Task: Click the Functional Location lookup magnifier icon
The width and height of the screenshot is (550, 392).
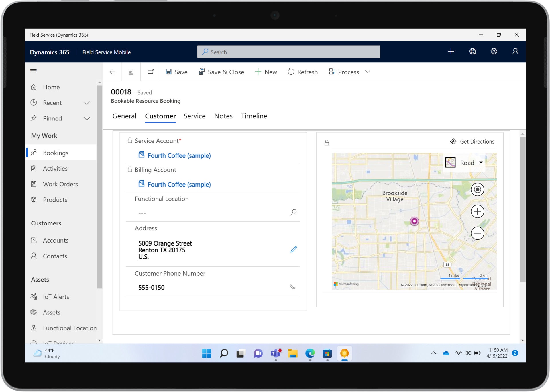Action: click(293, 212)
